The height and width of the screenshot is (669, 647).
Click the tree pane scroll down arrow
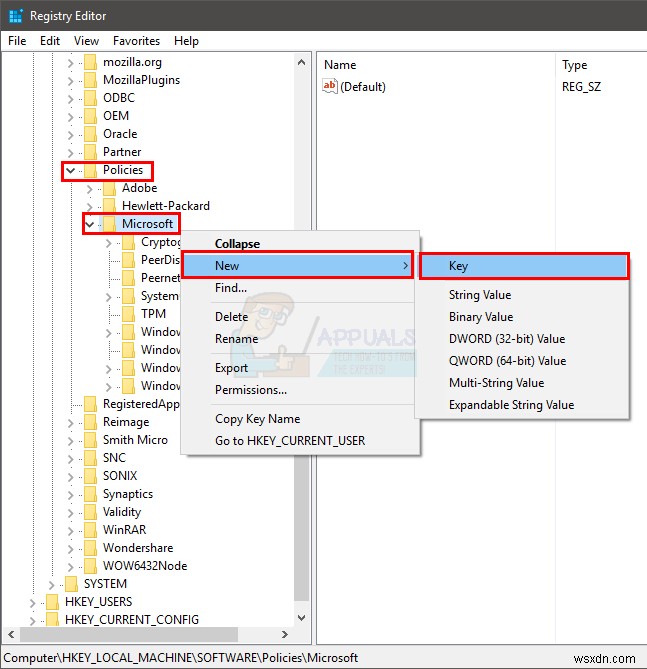[x=302, y=618]
